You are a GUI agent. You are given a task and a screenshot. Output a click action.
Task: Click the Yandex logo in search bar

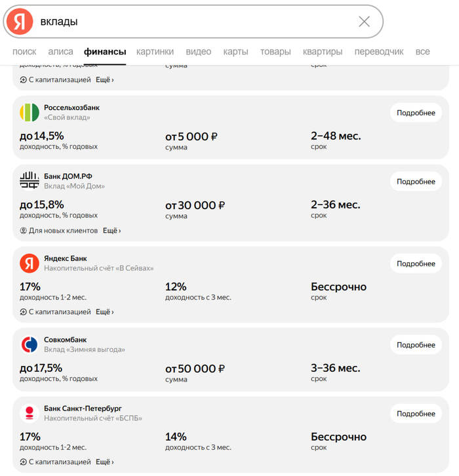20,22
